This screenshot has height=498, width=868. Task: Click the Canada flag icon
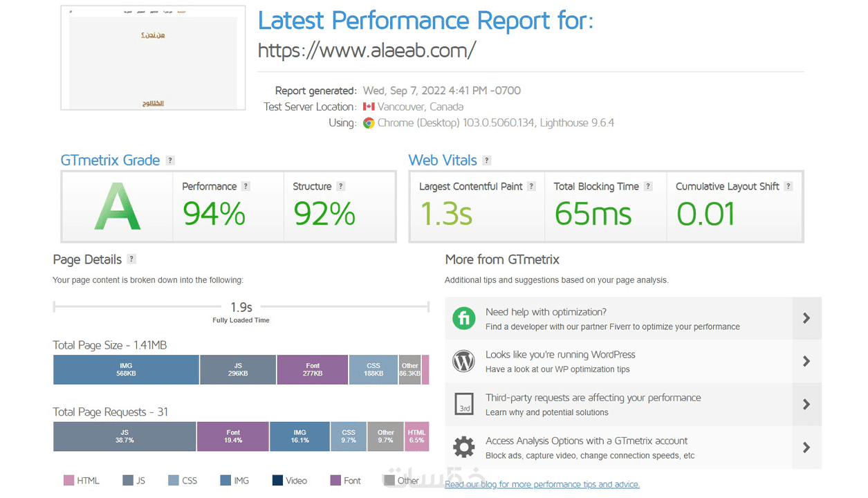tap(369, 107)
